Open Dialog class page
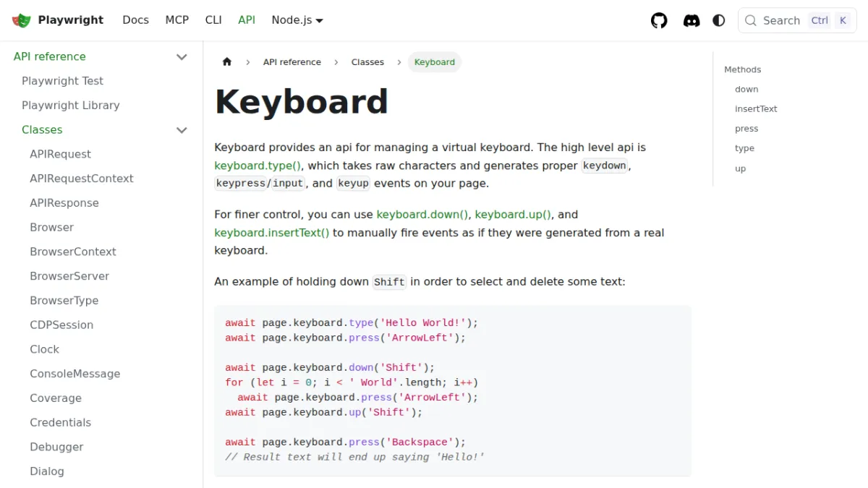 pos(47,471)
